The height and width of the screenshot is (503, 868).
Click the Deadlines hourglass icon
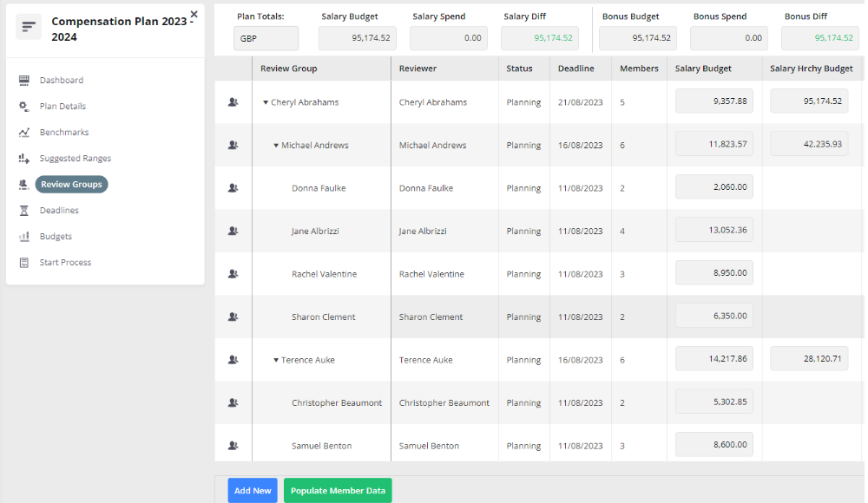click(x=24, y=211)
